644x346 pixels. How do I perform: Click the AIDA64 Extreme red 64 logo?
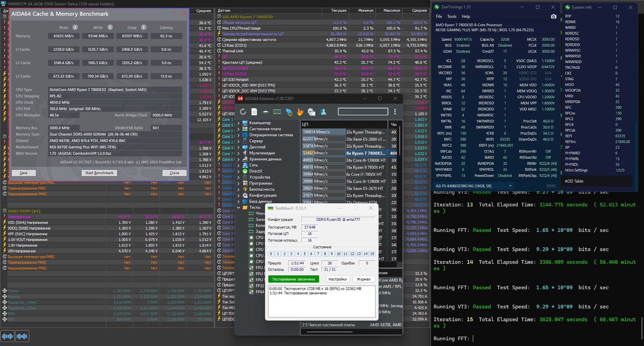pos(240,98)
